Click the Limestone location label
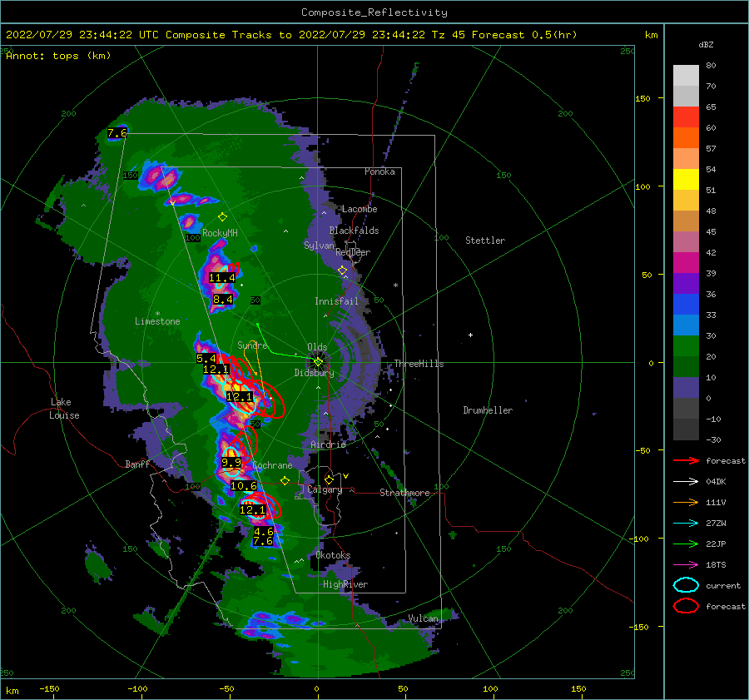The width and height of the screenshot is (749, 700). tap(157, 321)
